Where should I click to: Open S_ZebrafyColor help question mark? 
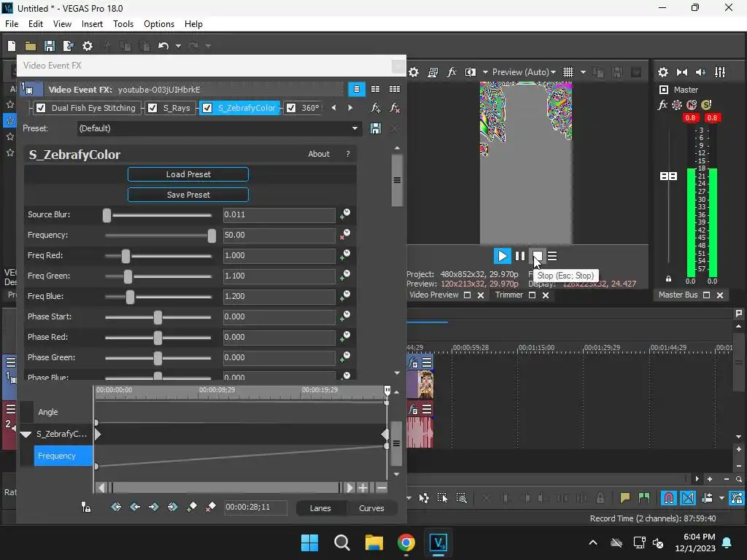click(348, 154)
